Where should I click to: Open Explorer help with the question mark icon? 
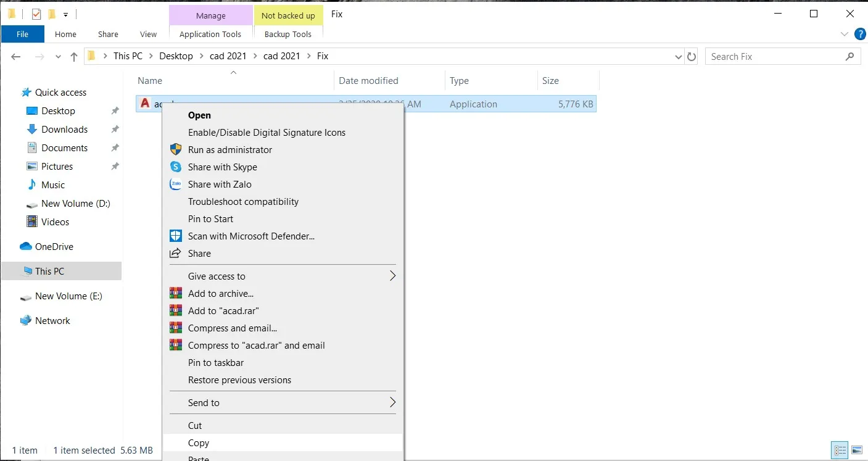[x=860, y=34]
